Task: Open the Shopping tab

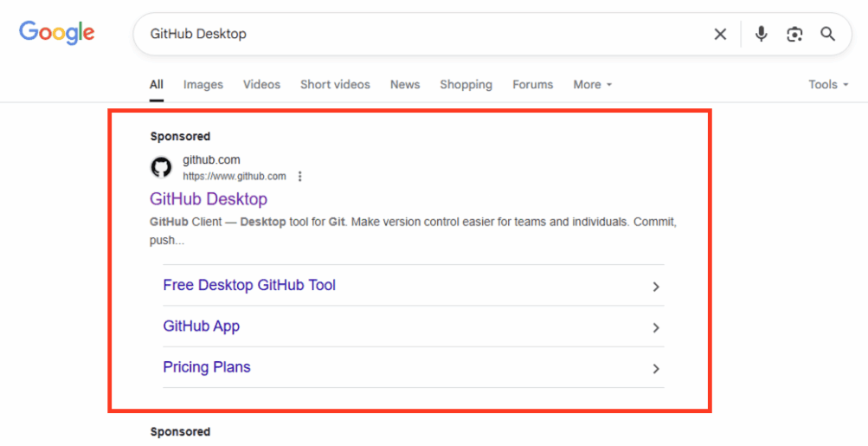Action: (466, 84)
